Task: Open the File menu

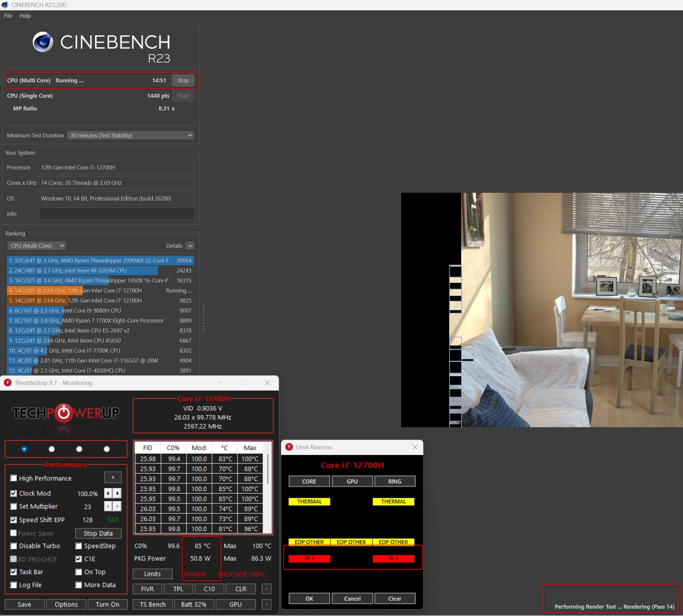Action: click(8, 16)
